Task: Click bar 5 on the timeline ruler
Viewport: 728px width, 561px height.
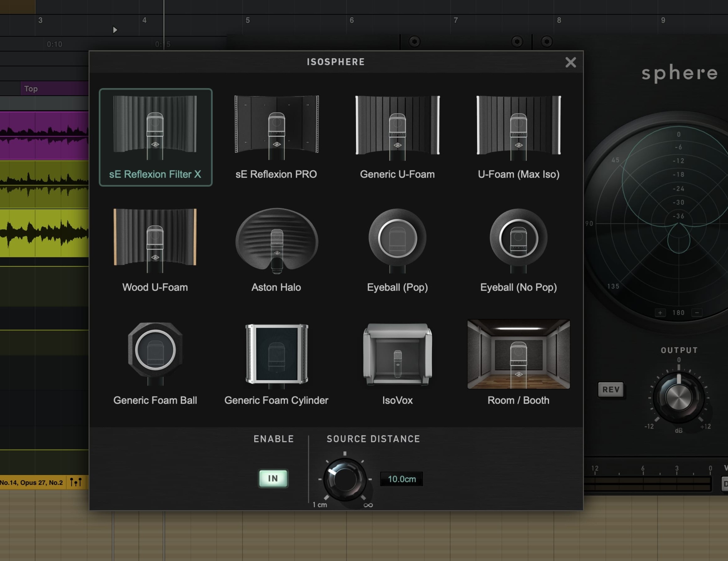Action: pos(248,20)
